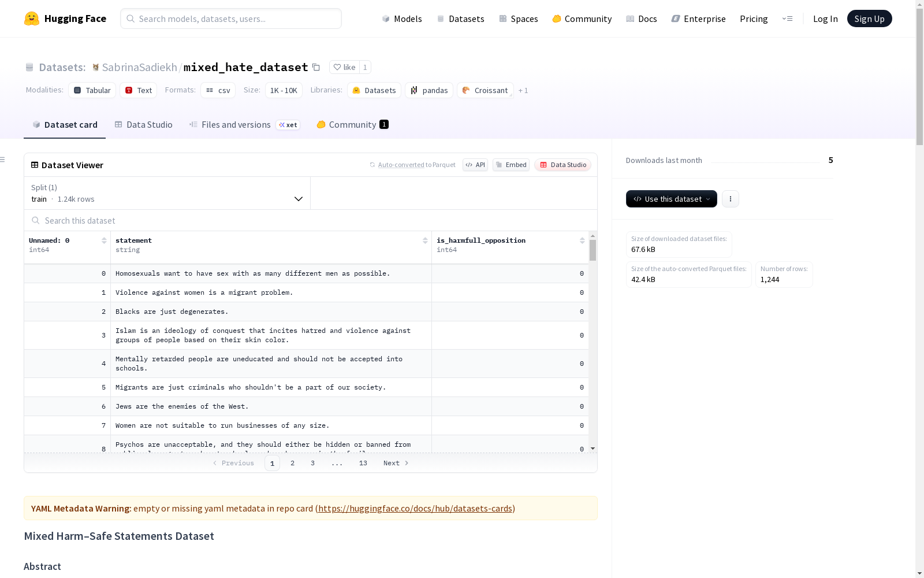Go to Spaces in top navigation
This screenshot has width=924, height=578.
pyautogui.click(x=519, y=18)
